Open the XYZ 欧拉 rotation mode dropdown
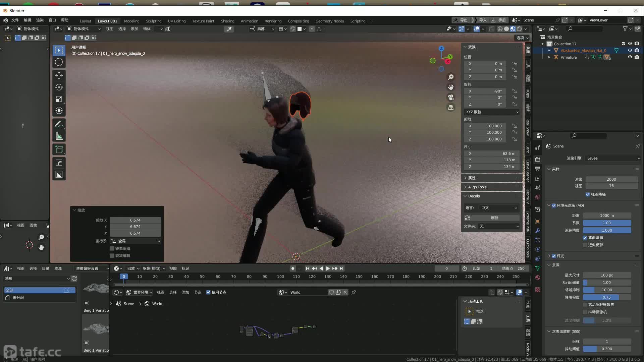The height and width of the screenshot is (362, 644). (492, 112)
